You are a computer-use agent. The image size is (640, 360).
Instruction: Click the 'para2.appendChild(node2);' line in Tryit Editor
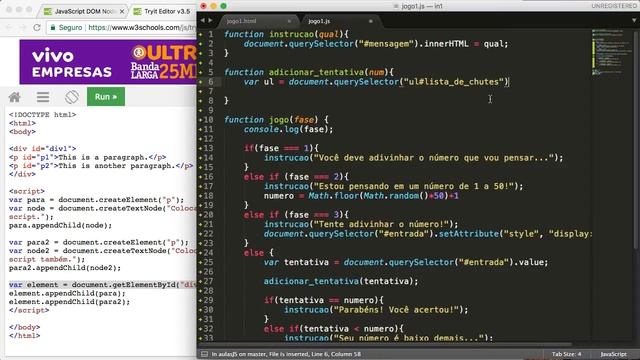point(65,268)
